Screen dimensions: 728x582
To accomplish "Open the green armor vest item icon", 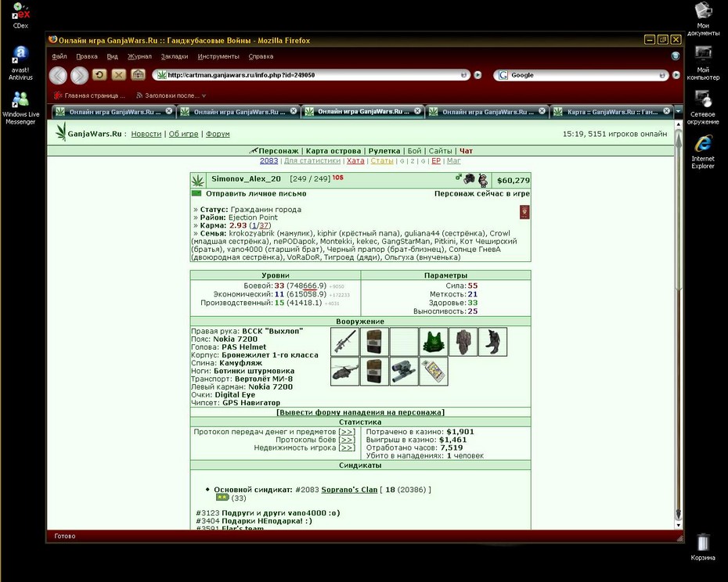I will pos(434,342).
